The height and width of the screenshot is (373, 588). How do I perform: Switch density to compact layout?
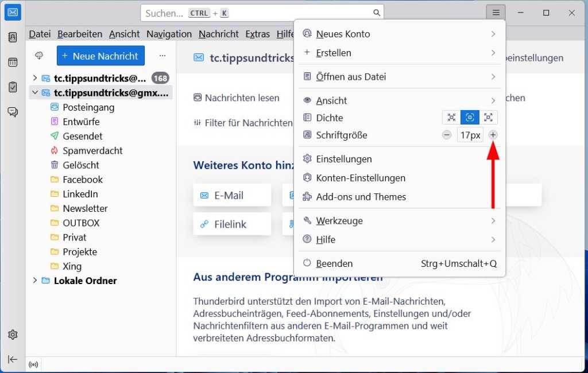pyautogui.click(x=451, y=117)
